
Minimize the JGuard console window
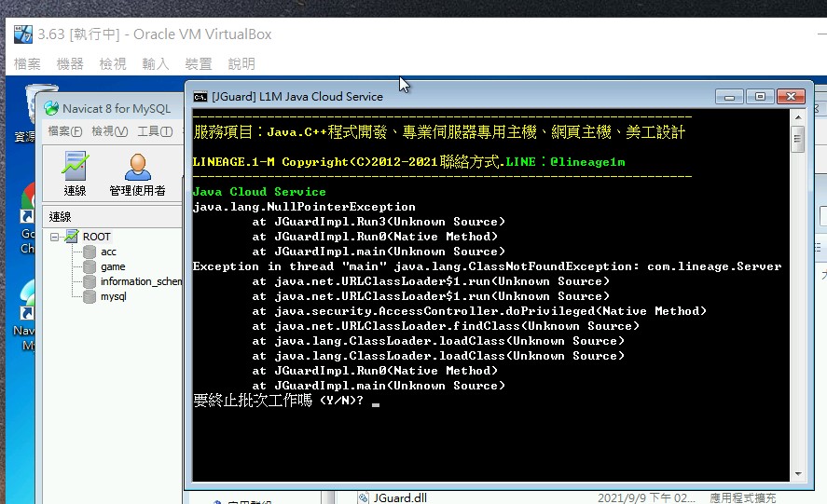point(729,97)
